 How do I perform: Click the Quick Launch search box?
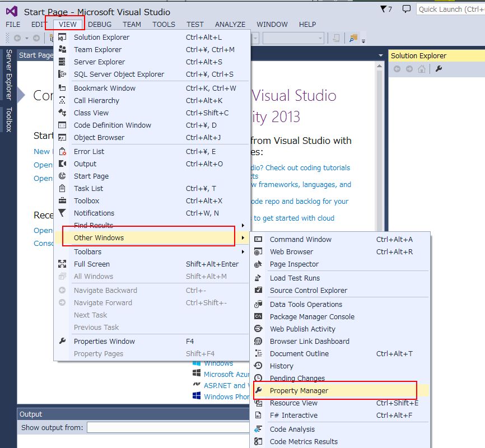tap(451, 10)
